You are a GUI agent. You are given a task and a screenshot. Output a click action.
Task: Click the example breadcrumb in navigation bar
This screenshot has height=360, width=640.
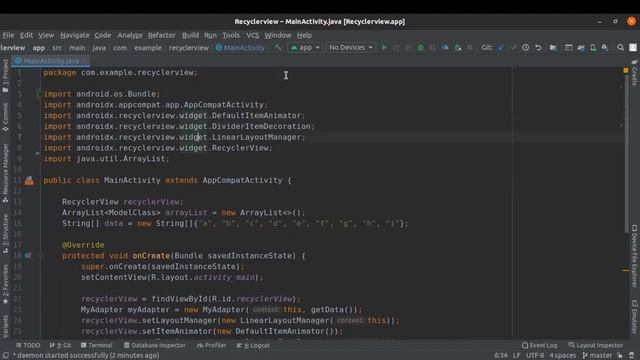pos(148,48)
